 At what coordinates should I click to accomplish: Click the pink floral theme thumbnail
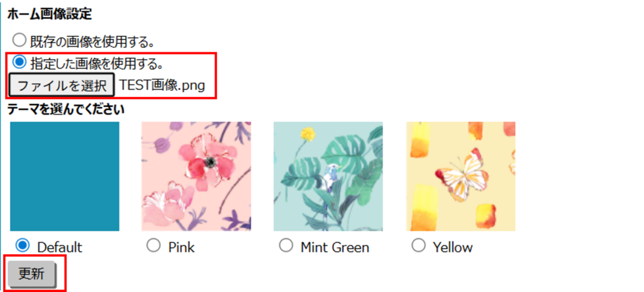pos(196,176)
